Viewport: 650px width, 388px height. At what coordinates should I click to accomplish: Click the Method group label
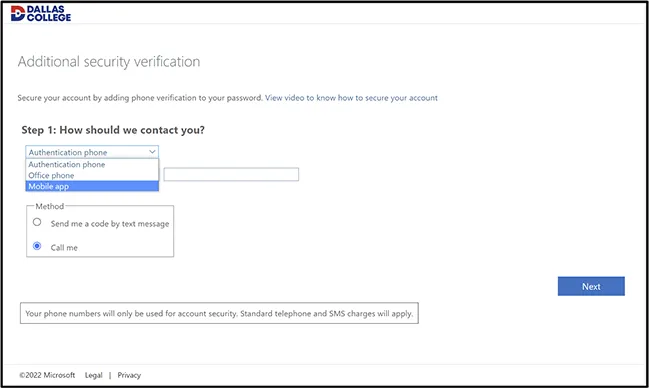50,206
